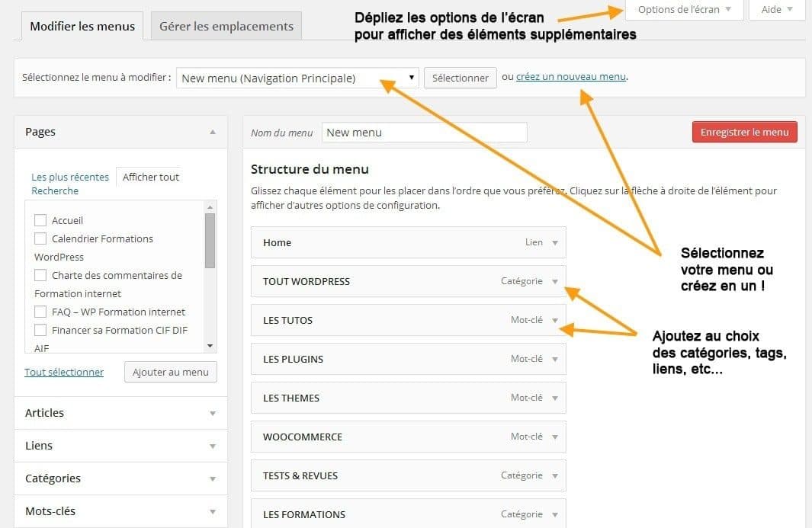Image resolution: width=812 pixels, height=528 pixels.
Task: Select the Les plus récentes tab
Action: click(x=70, y=177)
